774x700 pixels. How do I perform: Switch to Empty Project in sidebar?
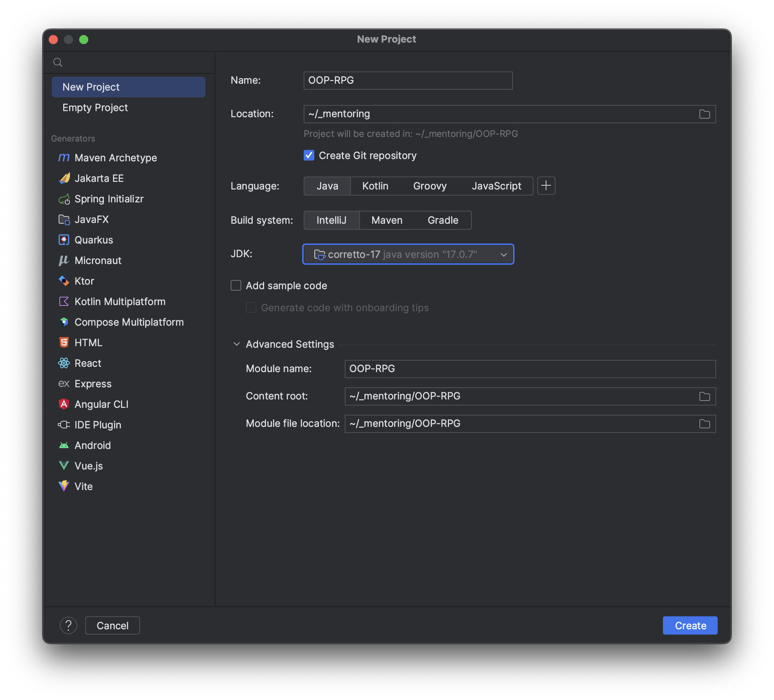95,107
